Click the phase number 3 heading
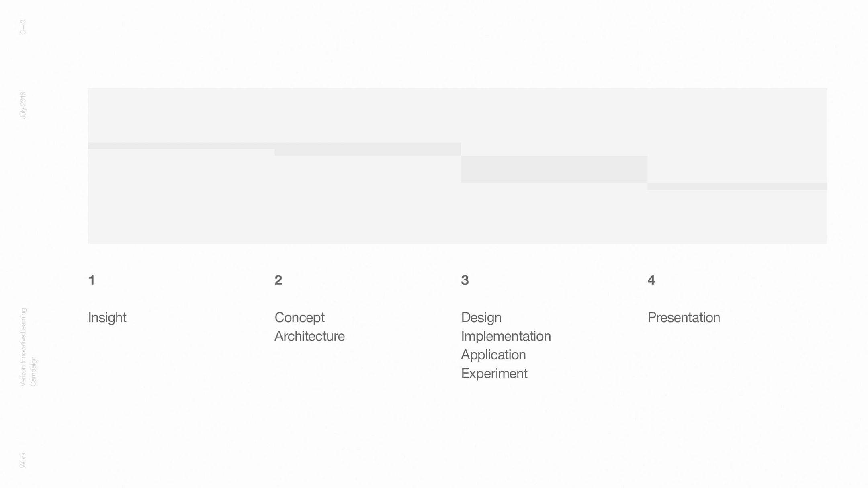Screen dimensions: 868x488 (465, 280)
